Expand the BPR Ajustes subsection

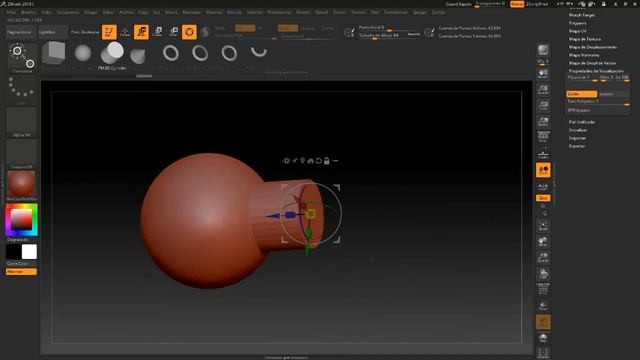pyautogui.click(x=579, y=110)
